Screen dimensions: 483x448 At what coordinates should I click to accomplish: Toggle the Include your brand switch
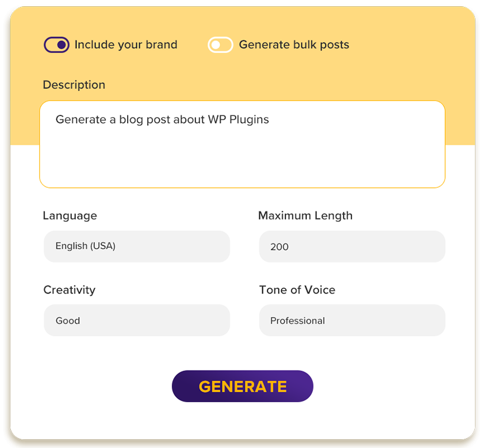(56, 45)
